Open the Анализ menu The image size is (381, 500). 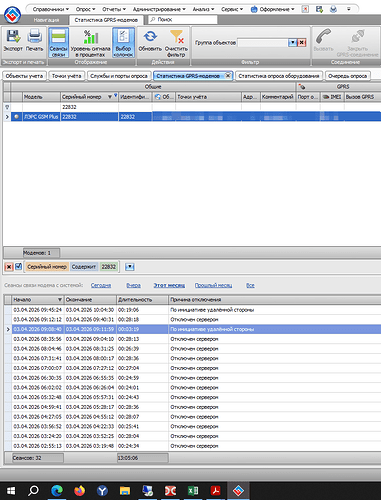[203, 9]
